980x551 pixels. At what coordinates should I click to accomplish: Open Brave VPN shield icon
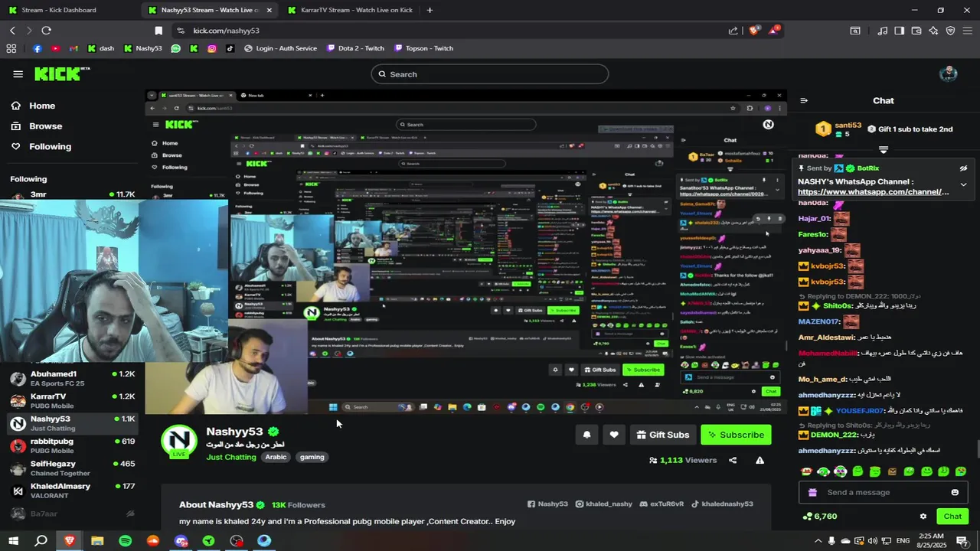point(950,31)
